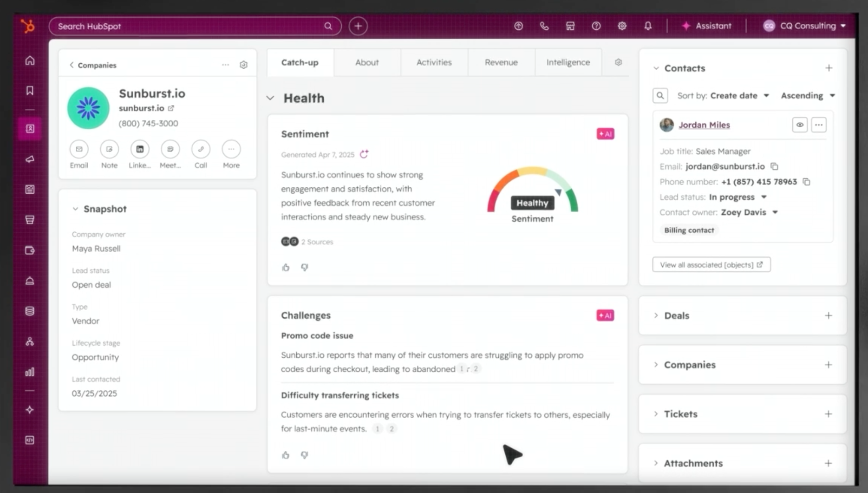Open the sunburst.io website link

point(146,108)
